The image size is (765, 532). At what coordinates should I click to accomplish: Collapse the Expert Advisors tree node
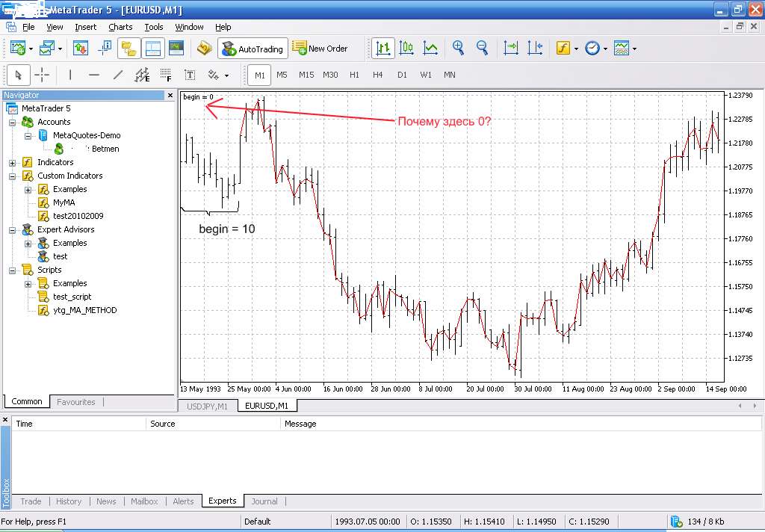(12, 230)
